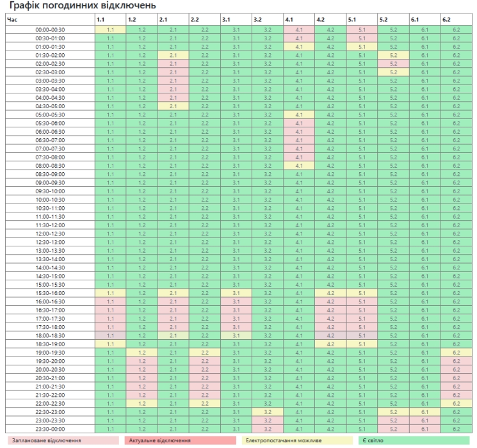Select the 1.1 cell in the 15:30-16:00 row
This screenshot has width=477, height=448.
coord(110,292)
